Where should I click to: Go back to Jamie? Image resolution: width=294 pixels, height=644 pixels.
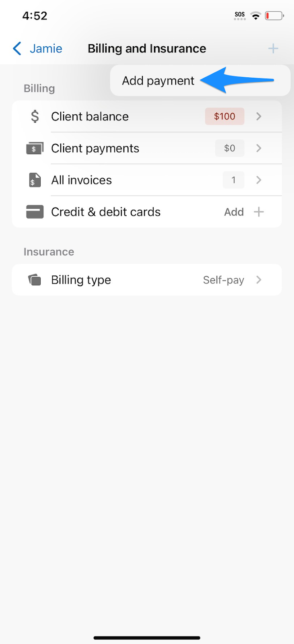[x=45, y=49]
